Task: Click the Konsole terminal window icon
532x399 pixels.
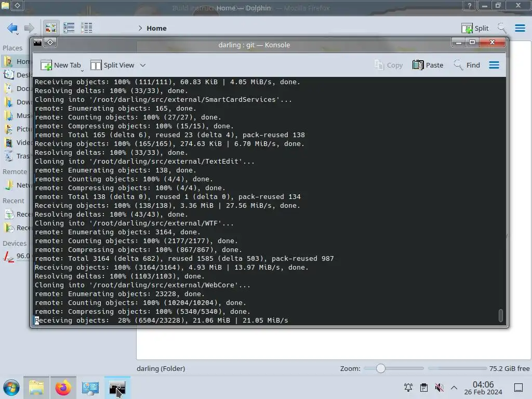Action: point(37,43)
